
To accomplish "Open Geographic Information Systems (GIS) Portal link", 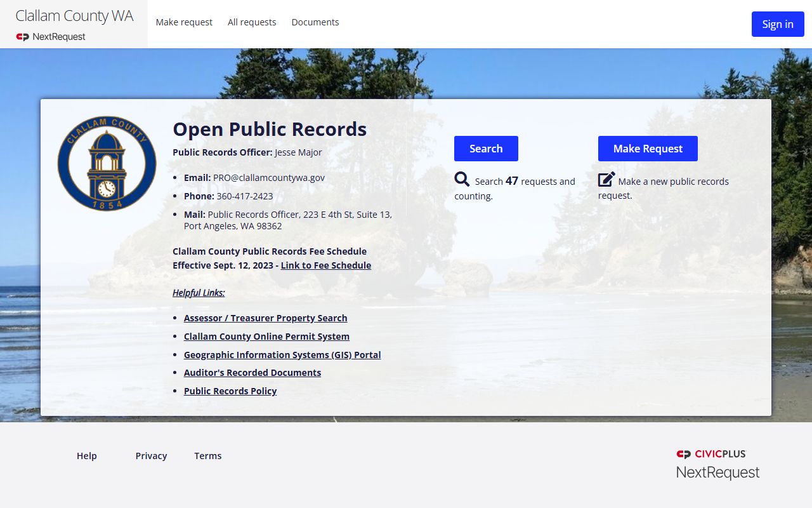I will [282, 355].
